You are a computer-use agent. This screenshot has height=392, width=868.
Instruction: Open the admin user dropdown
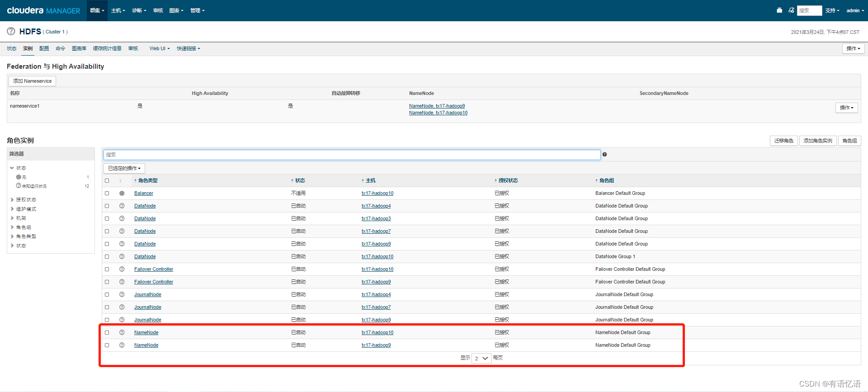(x=855, y=10)
